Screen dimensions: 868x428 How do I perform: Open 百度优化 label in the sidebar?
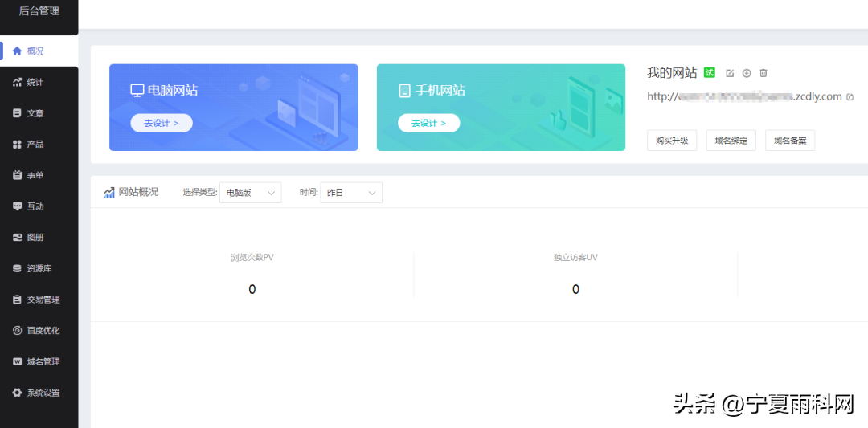click(x=43, y=331)
